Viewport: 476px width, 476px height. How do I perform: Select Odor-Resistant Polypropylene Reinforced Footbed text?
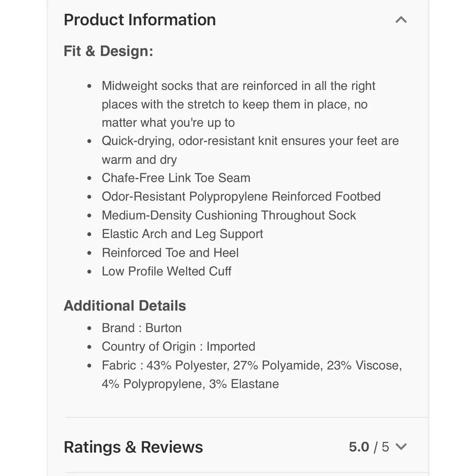(241, 197)
